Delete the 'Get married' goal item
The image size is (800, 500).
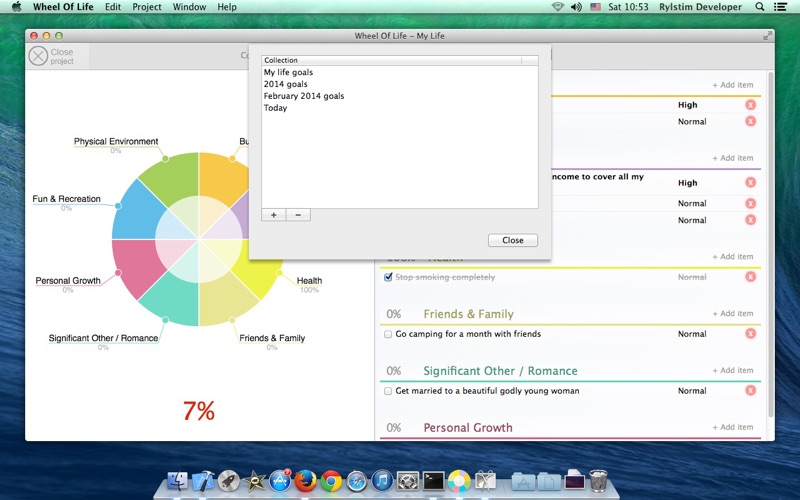coord(750,390)
